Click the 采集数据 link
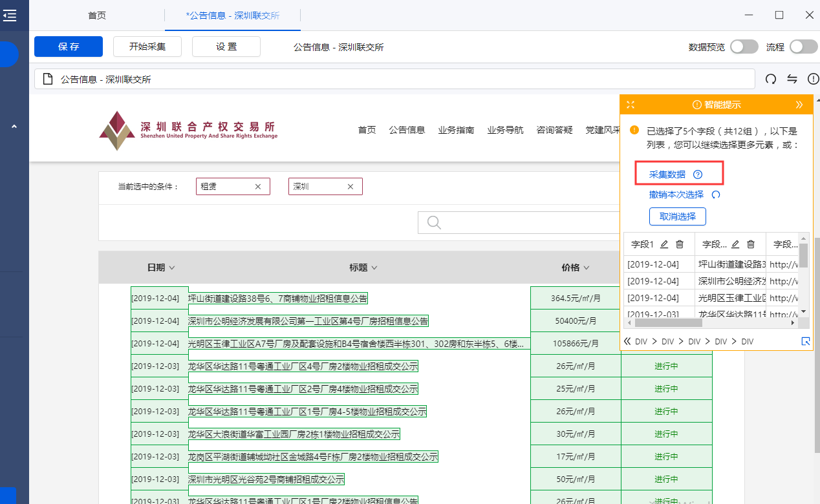The image size is (820, 504). (x=667, y=174)
